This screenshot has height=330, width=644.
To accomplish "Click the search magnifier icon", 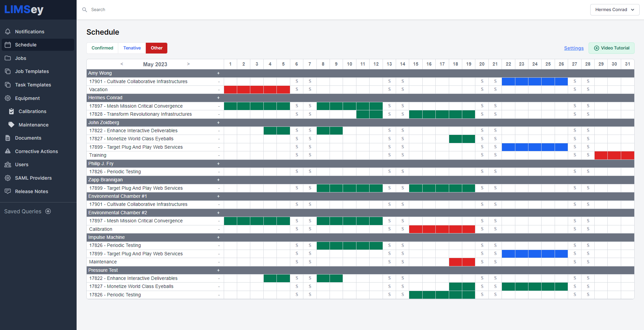I will [x=85, y=10].
